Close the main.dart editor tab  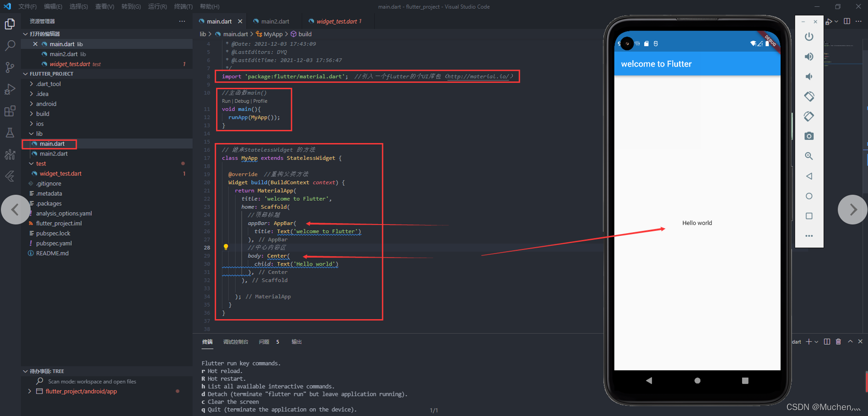[240, 21]
